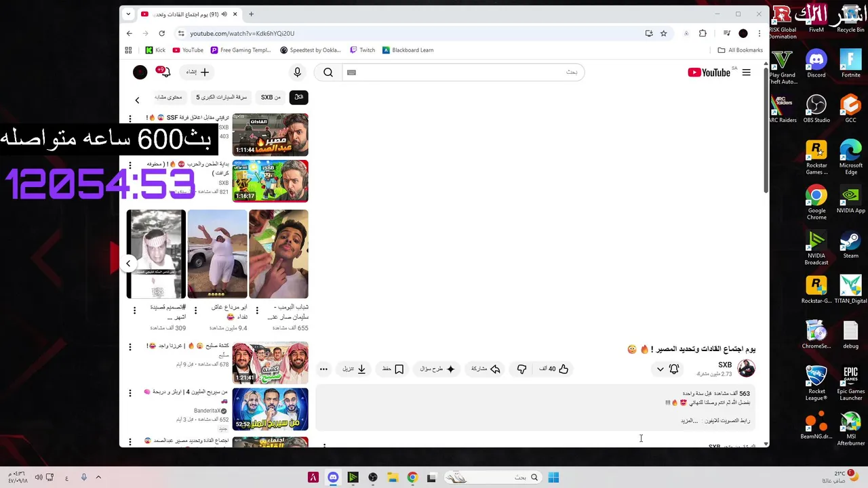Image resolution: width=868 pixels, height=488 pixels.
Task: Expand subscription notification bell dropdown
Action: (667, 369)
